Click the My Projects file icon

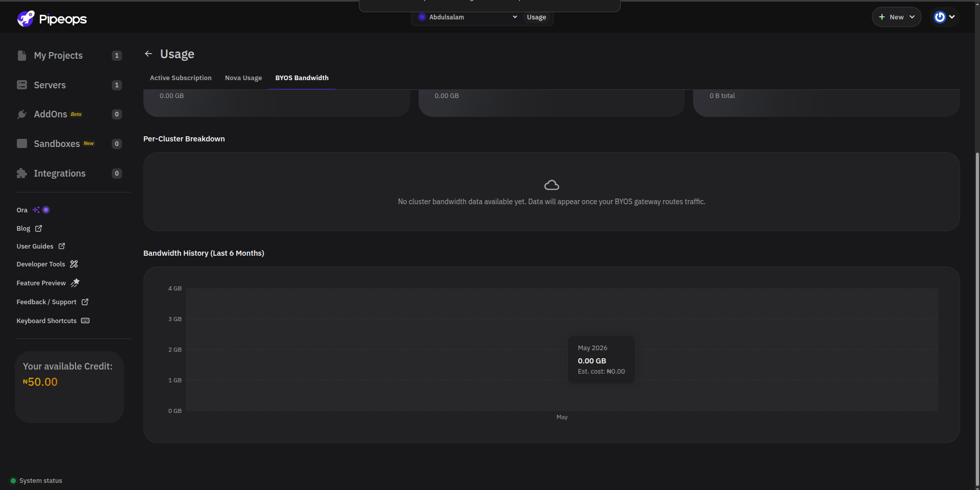click(22, 56)
